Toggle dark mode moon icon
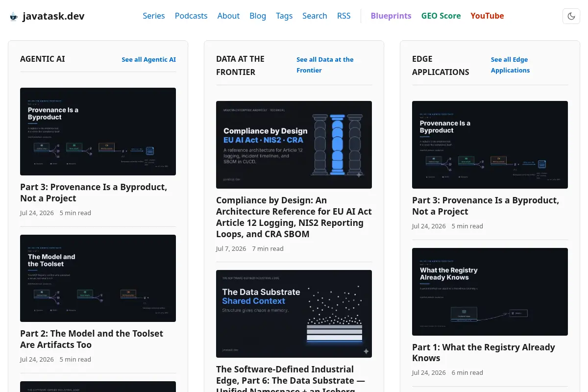This screenshot has height=392, width=588. (571, 16)
